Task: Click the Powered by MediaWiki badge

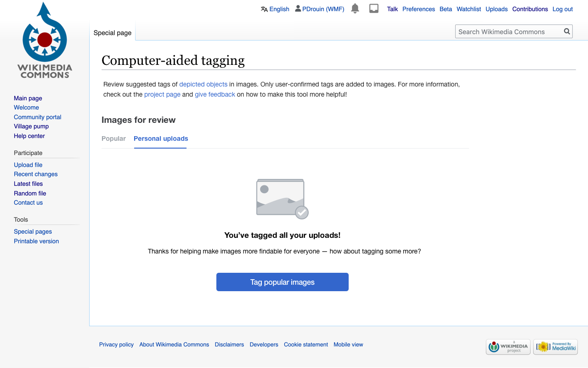Action: point(555,347)
